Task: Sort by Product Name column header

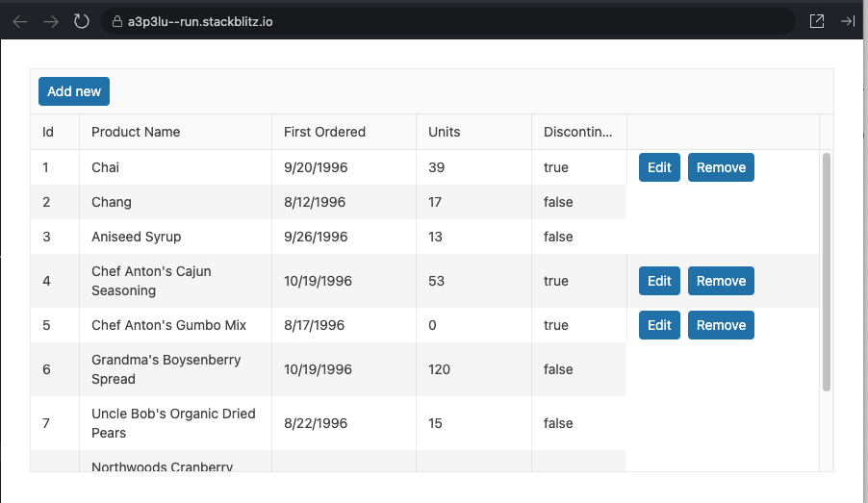Action: click(136, 132)
